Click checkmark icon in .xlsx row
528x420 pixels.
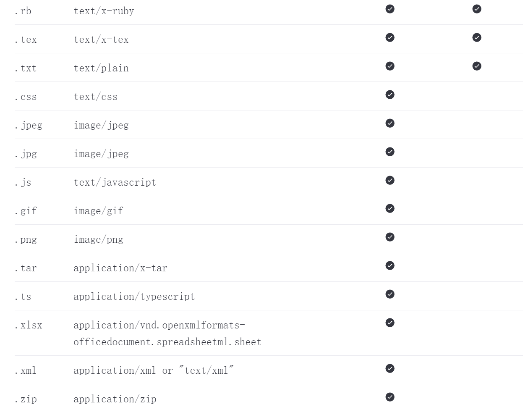[390, 323]
